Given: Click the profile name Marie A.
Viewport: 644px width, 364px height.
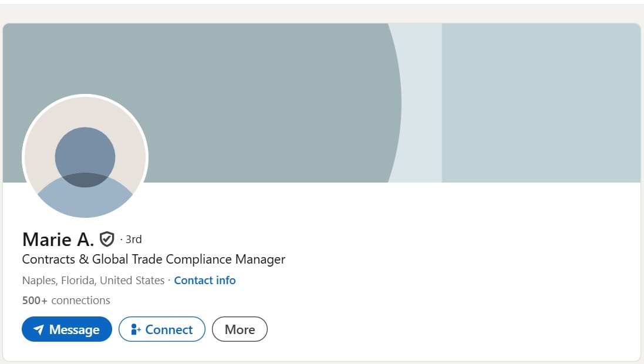Looking at the screenshot, I should coord(58,240).
